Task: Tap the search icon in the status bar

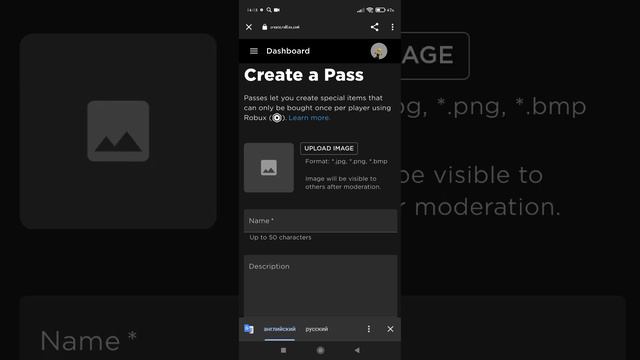Action: pyautogui.click(x=269, y=10)
